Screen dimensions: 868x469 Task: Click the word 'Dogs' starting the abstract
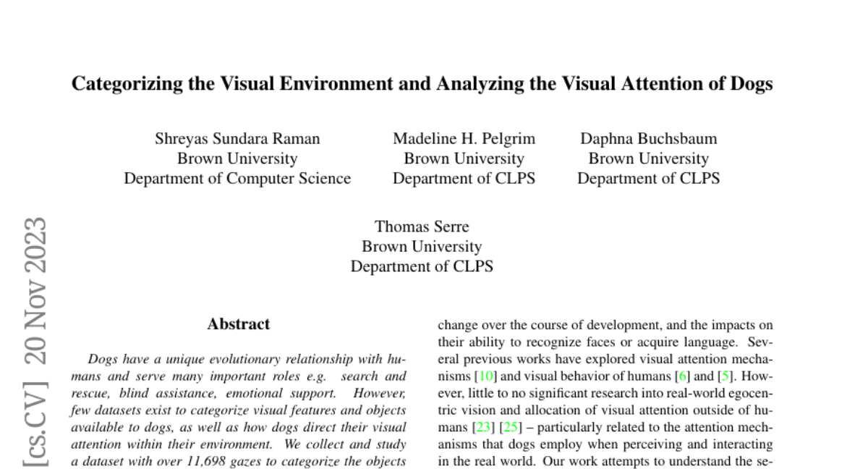click(102, 360)
